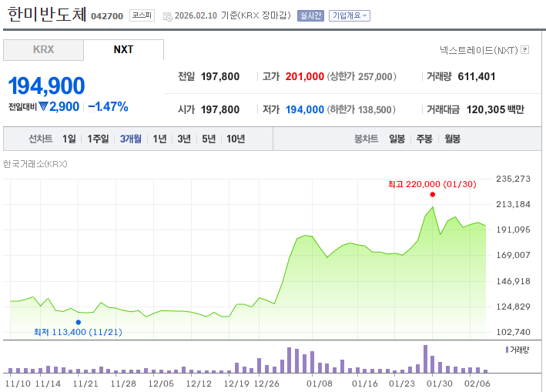Click the current price 194,900

[x=46, y=85]
